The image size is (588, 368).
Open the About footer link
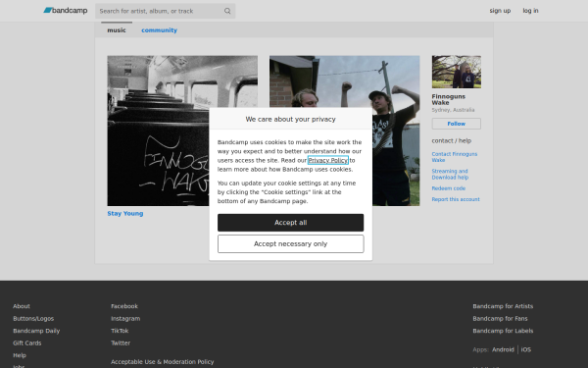pyautogui.click(x=22, y=306)
